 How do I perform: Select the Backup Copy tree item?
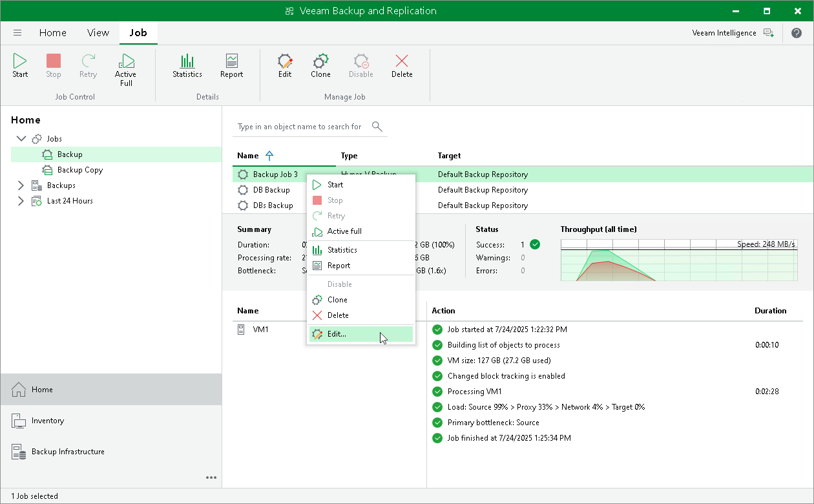coord(79,170)
